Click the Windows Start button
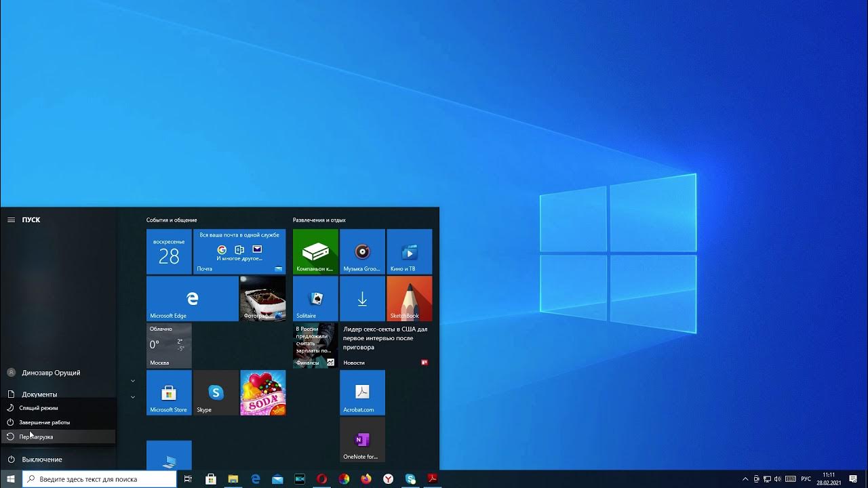This screenshot has width=868, height=488. (11, 479)
